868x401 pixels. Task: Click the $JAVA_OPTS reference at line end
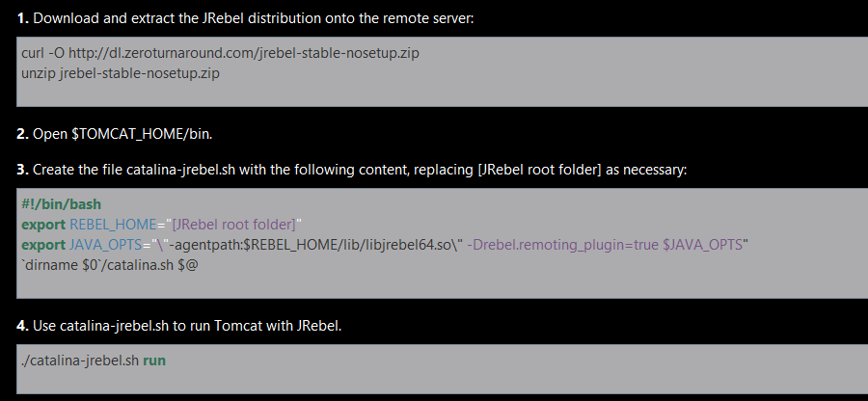[702, 245]
